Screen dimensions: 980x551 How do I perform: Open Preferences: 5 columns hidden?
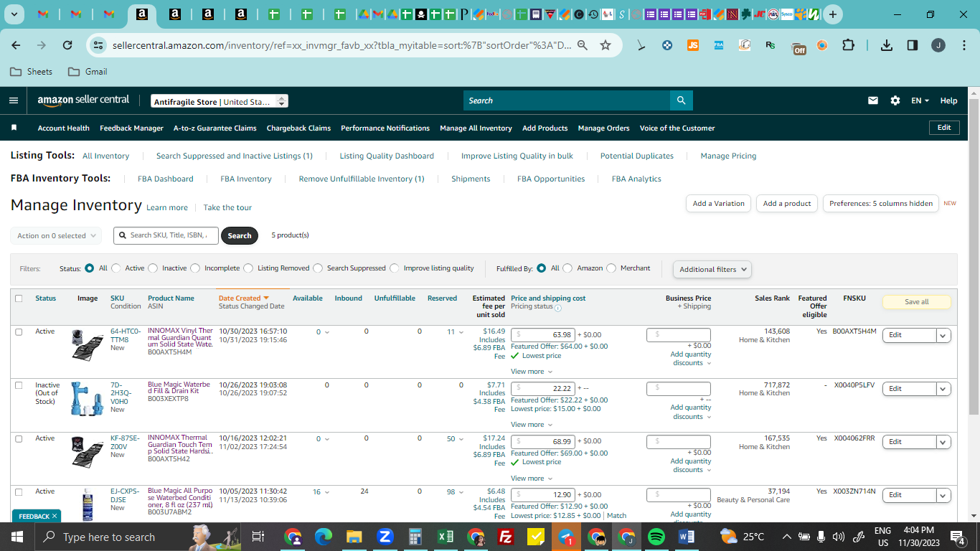[881, 204]
